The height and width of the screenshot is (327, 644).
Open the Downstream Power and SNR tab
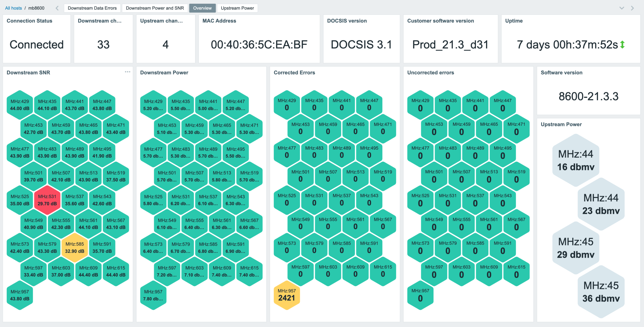coord(155,8)
